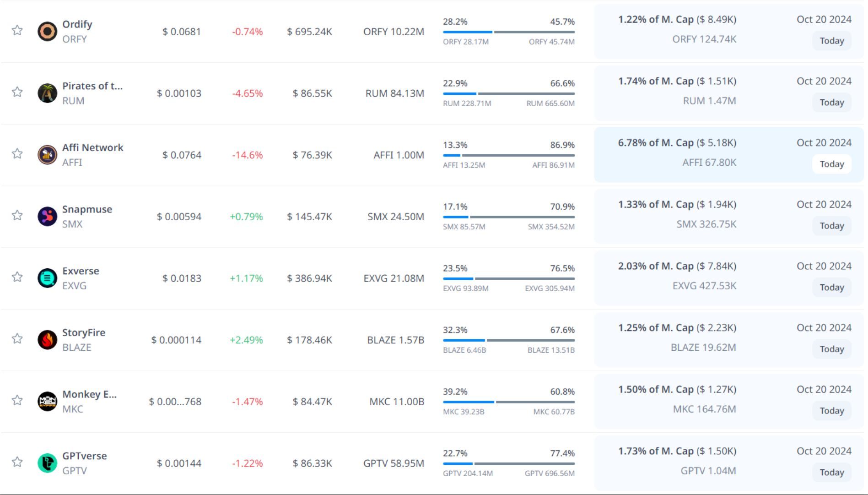
Task: Select the StoryFire 1.25% of M. Cap cell
Action: (677, 328)
